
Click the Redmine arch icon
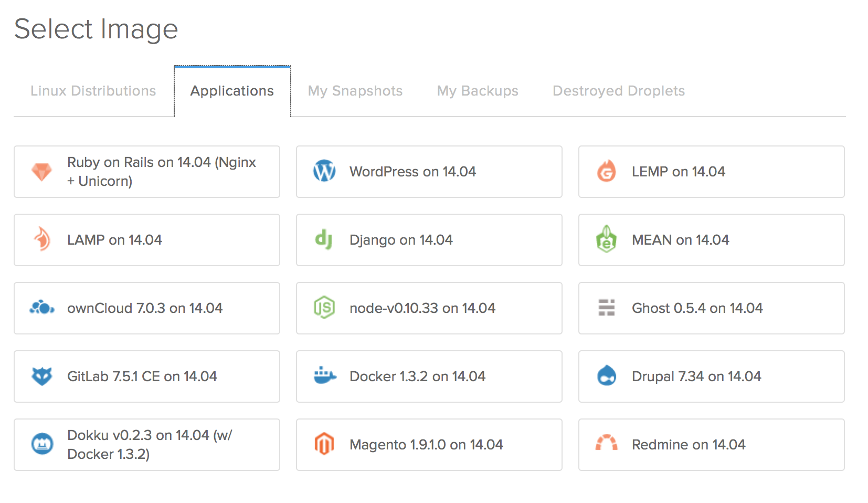[x=607, y=443]
